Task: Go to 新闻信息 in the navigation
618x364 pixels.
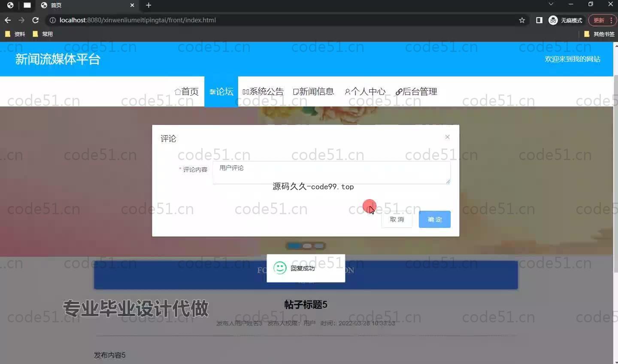Action: 313,91
